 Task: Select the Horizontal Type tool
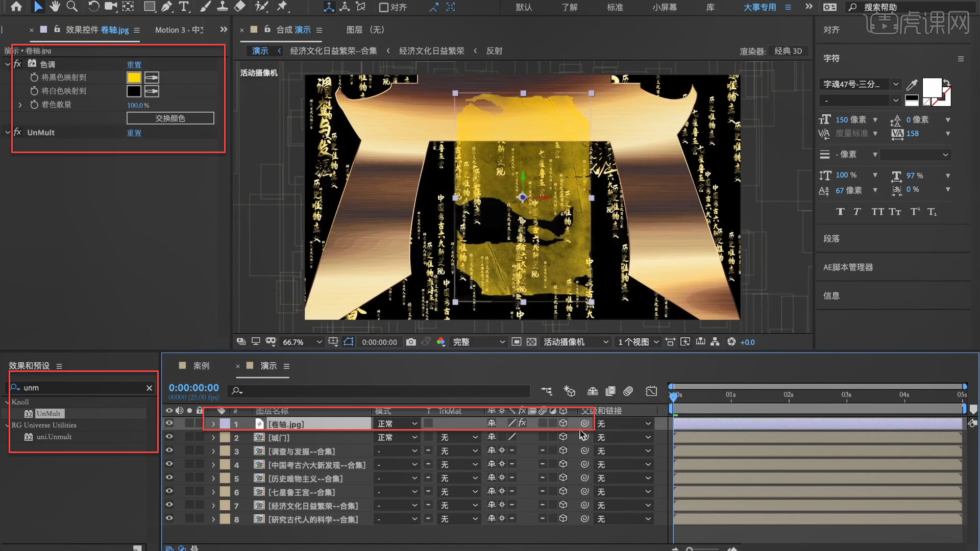[x=184, y=7]
